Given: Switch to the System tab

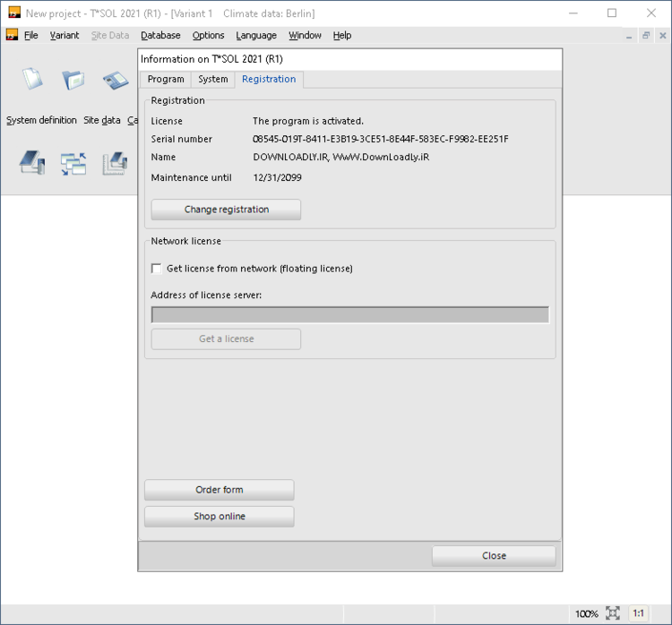Looking at the screenshot, I should point(213,80).
